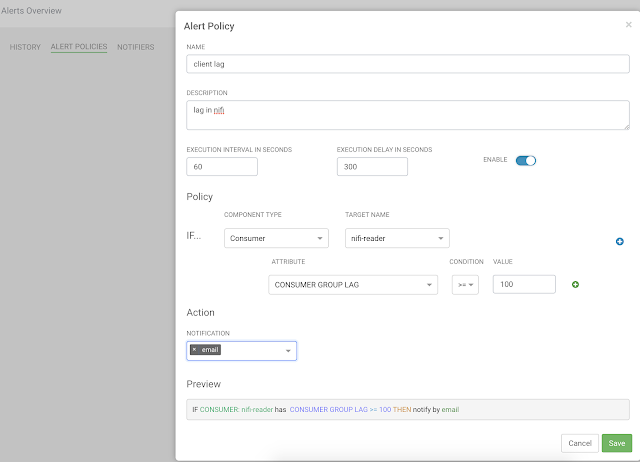Click into the Description text area

408,115
